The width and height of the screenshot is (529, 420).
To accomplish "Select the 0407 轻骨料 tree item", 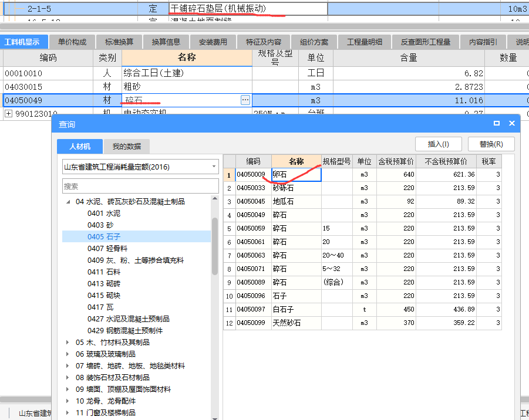I will 107,249.
